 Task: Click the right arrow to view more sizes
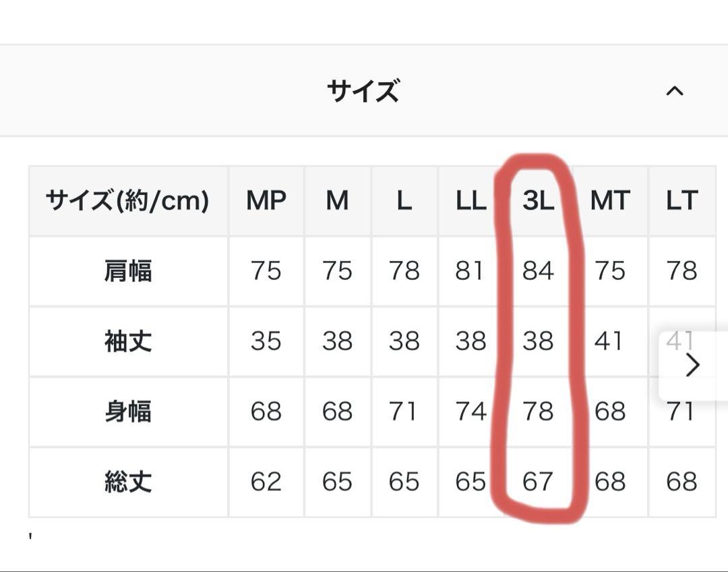(692, 365)
